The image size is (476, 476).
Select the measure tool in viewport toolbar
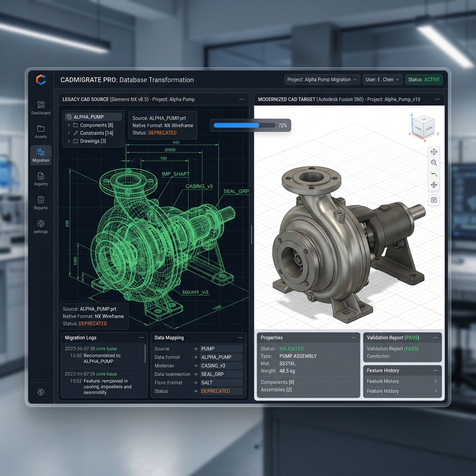pos(434,174)
